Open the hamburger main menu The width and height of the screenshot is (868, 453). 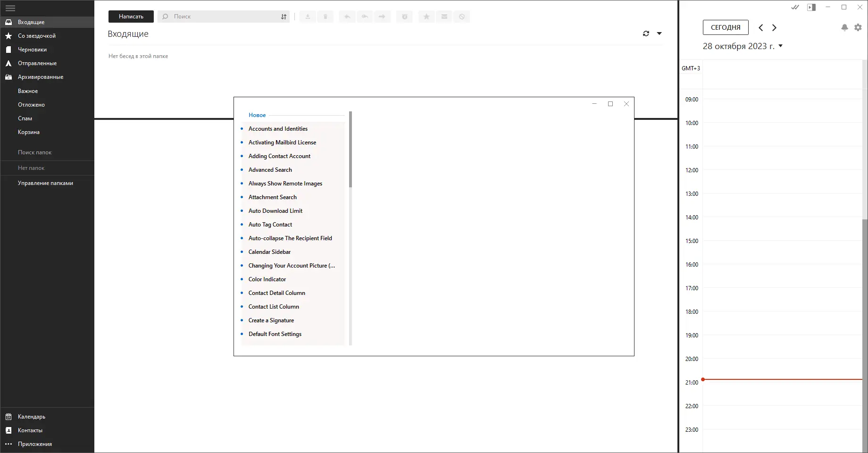pos(10,8)
